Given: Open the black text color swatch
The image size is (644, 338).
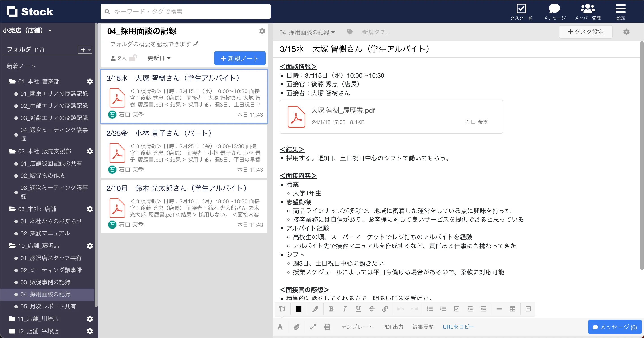Looking at the screenshot, I should [299, 309].
